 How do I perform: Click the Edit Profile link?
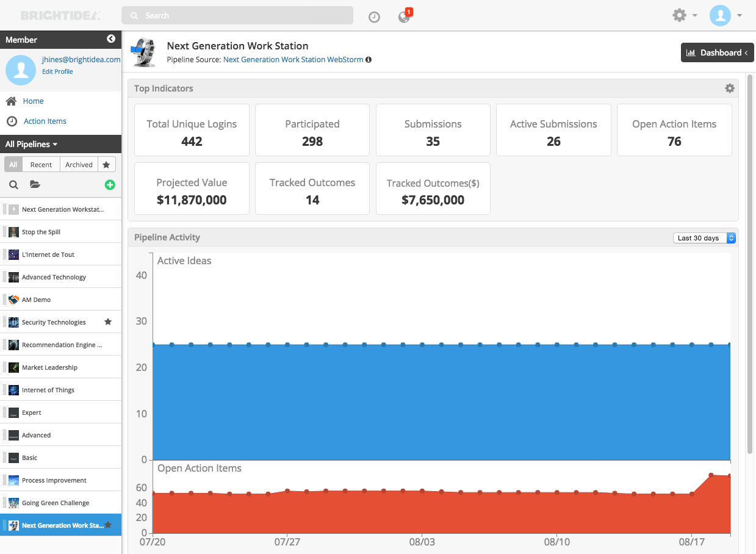pos(57,71)
